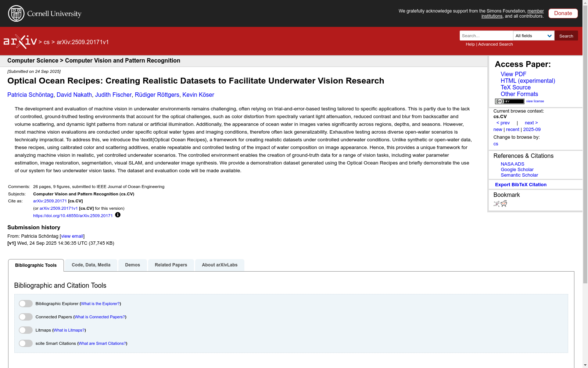This screenshot has height=368, width=588.
Task: Click What is Connected Papers? link
Action: coord(100,317)
